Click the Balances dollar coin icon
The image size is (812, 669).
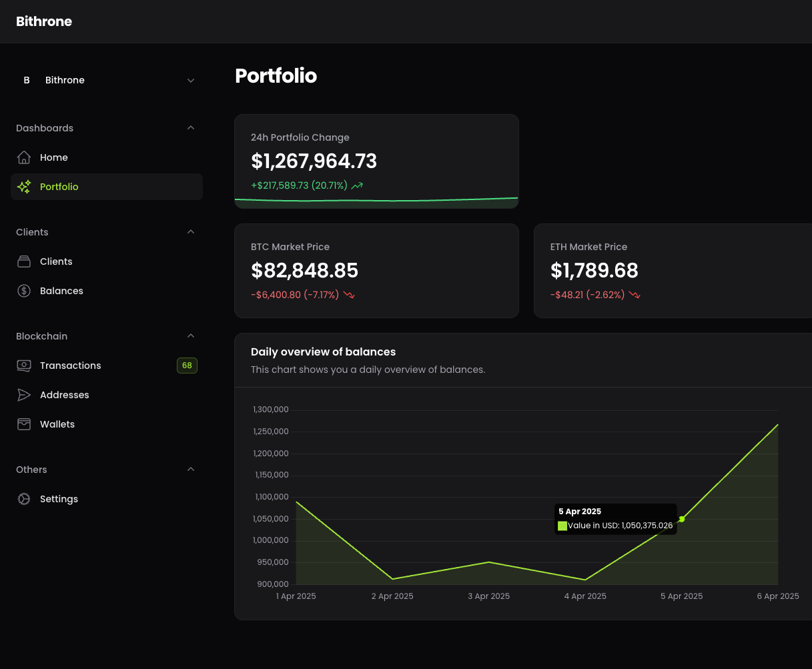tap(24, 291)
